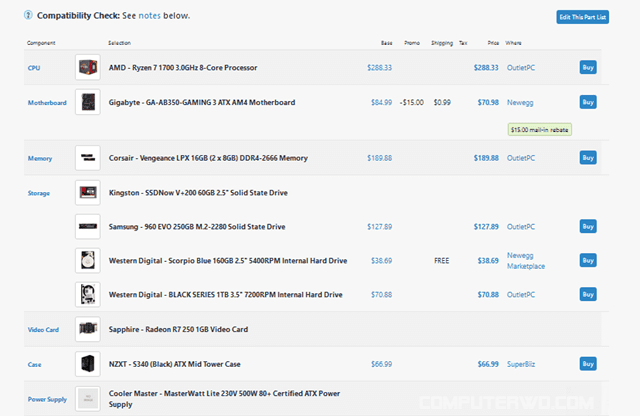The height and width of the screenshot is (416, 640).
Task: Click the $38.69 Scorpio Blue base price
Action: pyautogui.click(x=382, y=260)
